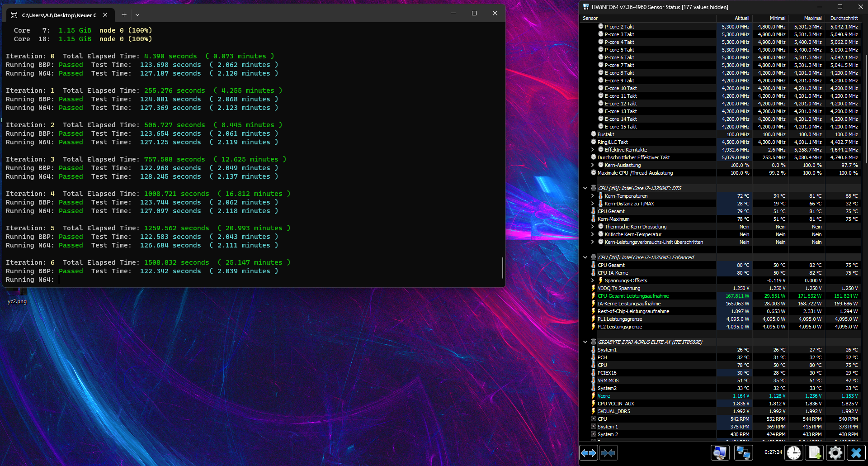Select the PCIEX16 sensor row

click(720, 372)
